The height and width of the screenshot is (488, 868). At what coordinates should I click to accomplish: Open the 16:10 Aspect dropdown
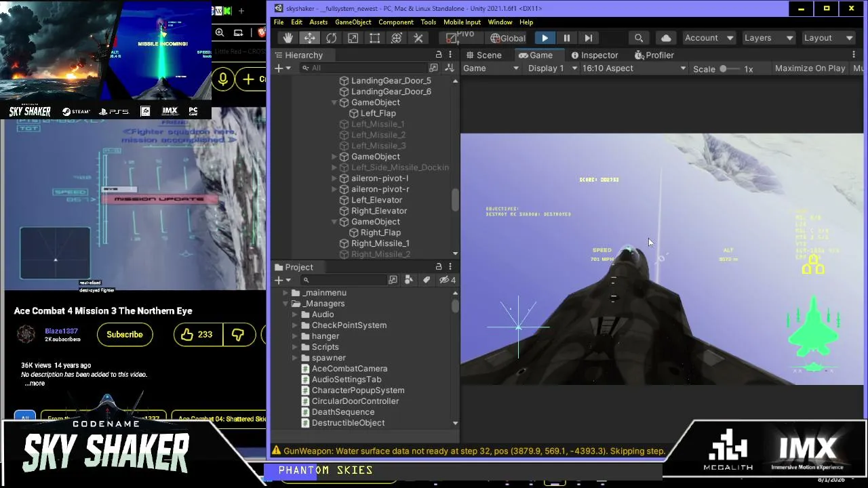pos(634,68)
